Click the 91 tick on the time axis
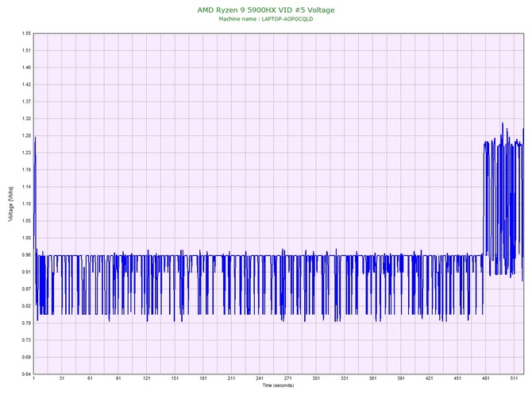This screenshot has height=399, width=532. tap(118, 378)
